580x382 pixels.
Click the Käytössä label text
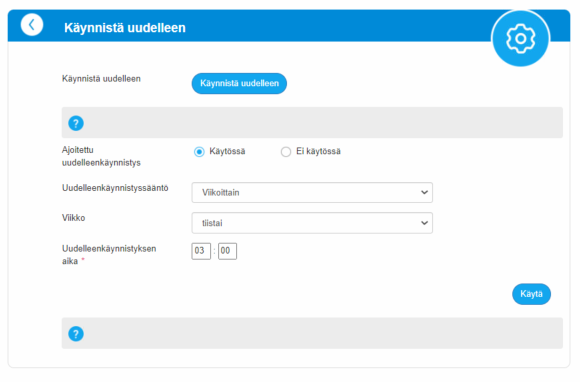[x=227, y=152]
